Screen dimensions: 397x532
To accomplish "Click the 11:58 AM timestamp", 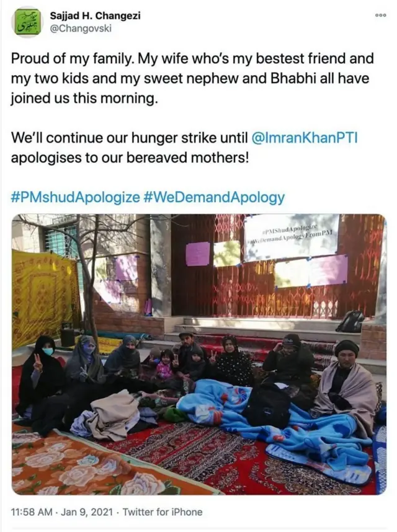I will point(32,512).
